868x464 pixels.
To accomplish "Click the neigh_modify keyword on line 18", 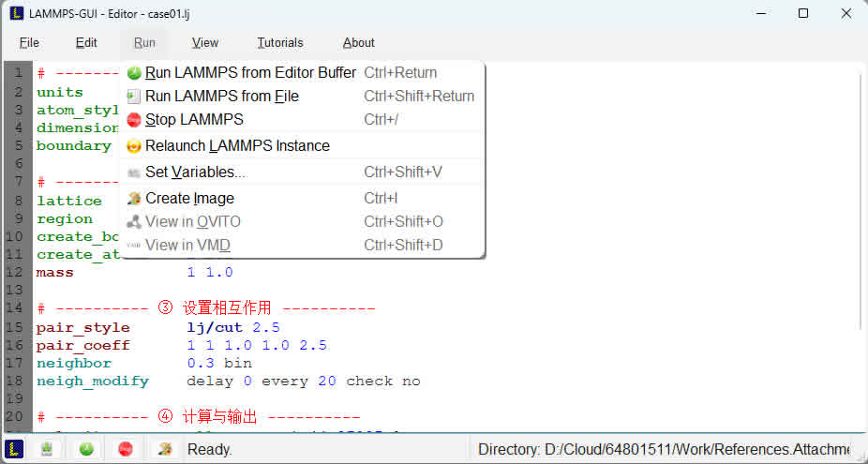I will coord(93,382).
